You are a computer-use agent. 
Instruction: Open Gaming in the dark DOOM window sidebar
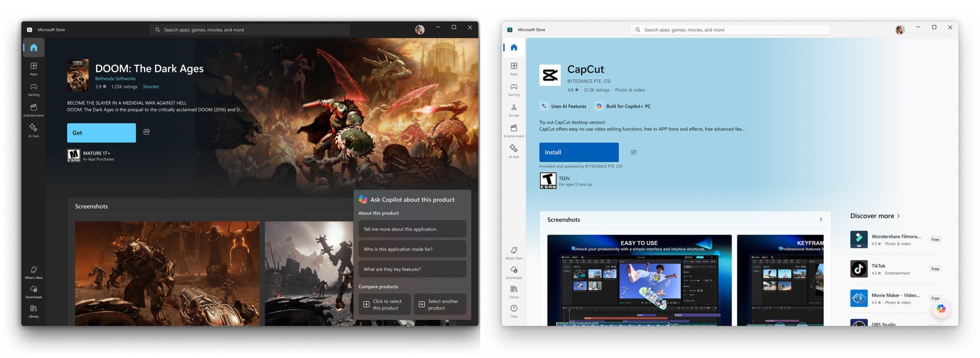34,89
